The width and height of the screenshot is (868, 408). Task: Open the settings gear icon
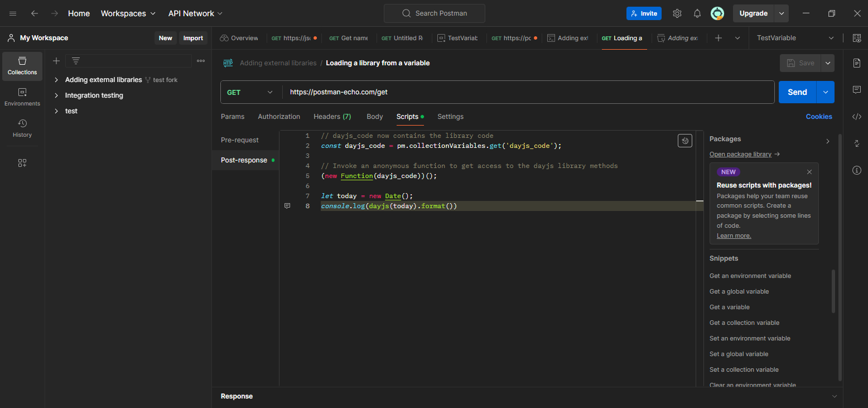677,13
